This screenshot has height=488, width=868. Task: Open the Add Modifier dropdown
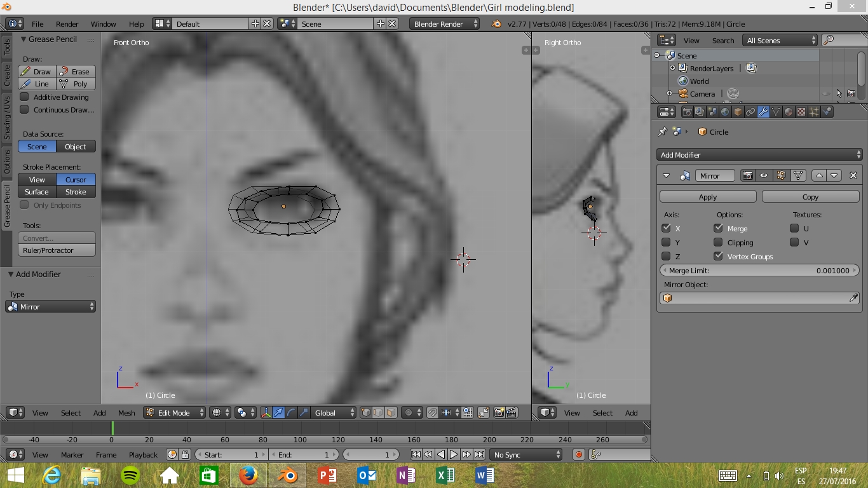point(759,155)
